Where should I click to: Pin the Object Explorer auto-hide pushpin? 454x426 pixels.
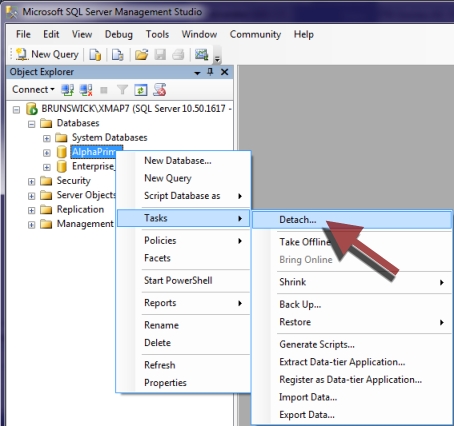tap(210, 72)
